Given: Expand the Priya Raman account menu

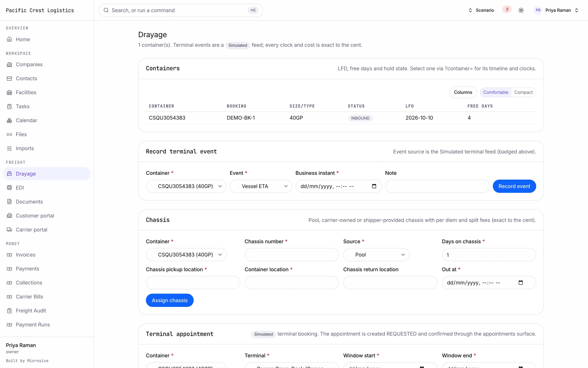Looking at the screenshot, I should 556,10.
